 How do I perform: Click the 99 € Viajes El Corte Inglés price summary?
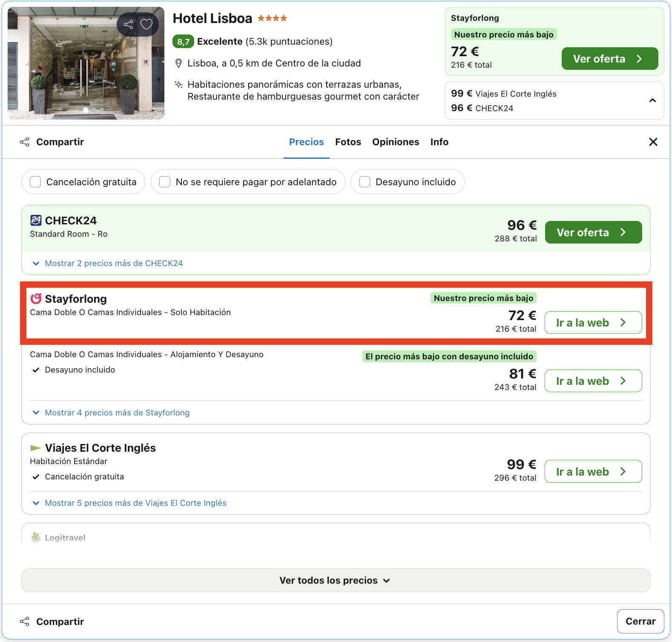click(x=504, y=94)
